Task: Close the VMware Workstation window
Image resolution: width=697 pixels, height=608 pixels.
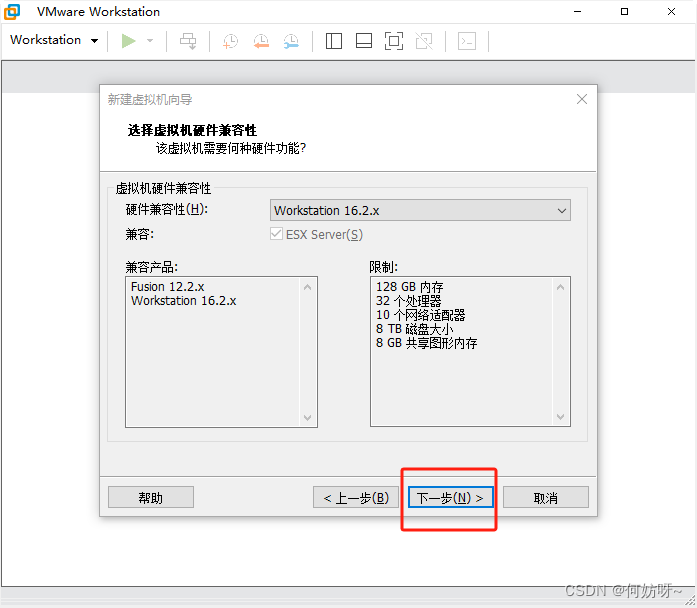Action: coord(672,12)
